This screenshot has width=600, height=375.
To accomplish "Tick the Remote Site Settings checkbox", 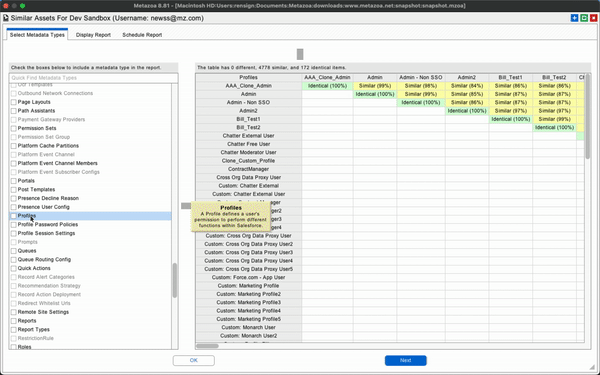I will tap(14, 312).
